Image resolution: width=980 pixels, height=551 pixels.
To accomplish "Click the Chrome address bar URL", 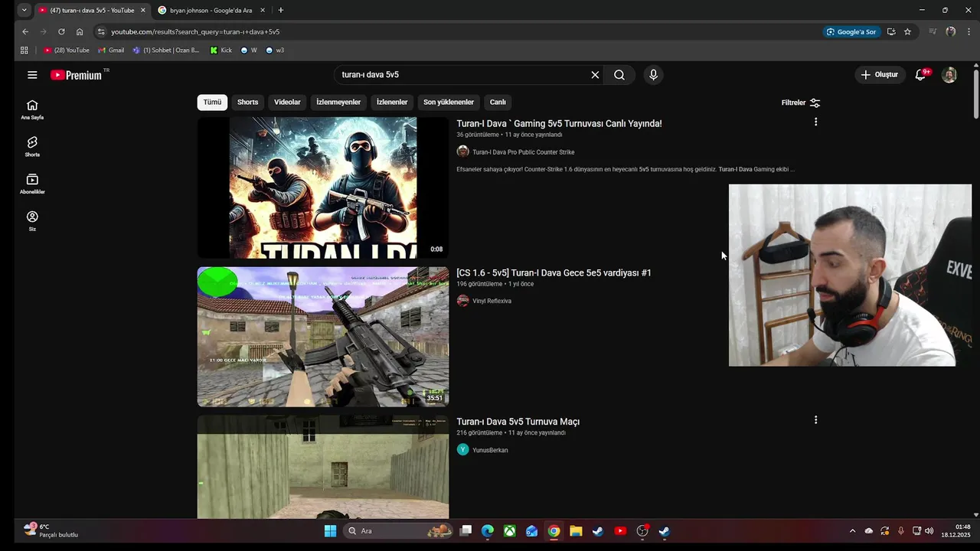I will (195, 32).
